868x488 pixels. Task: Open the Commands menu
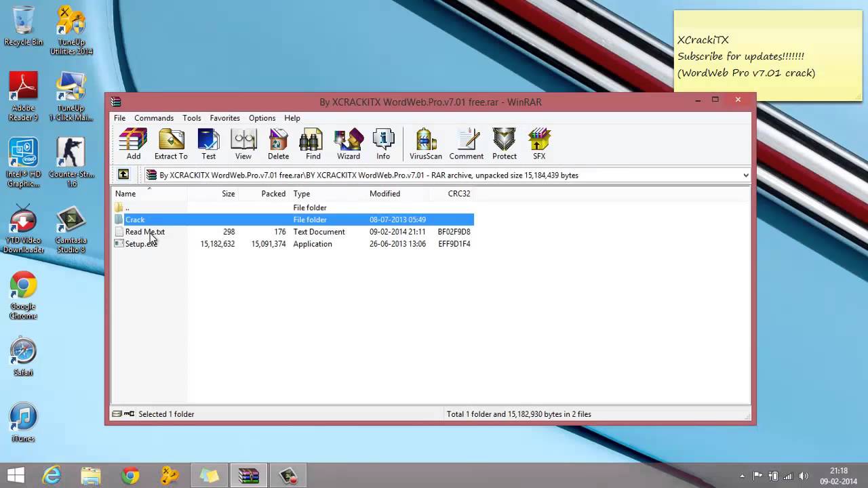click(154, 118)
